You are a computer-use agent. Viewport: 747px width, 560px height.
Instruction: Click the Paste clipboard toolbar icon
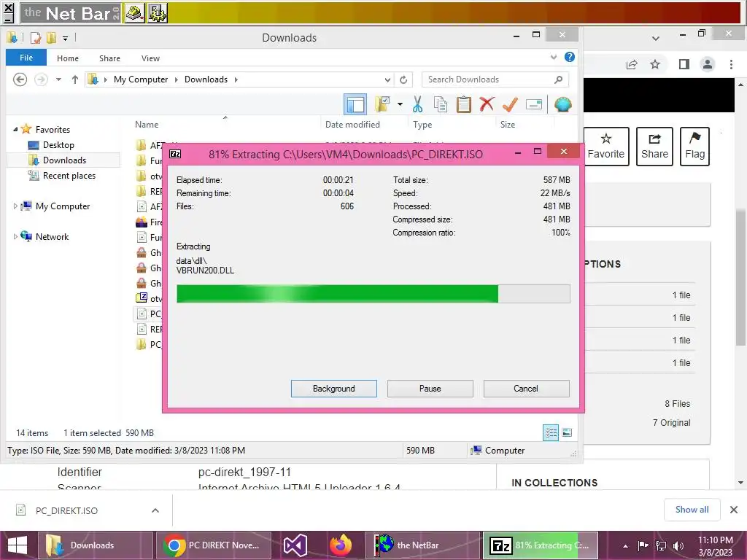[463, 104]
